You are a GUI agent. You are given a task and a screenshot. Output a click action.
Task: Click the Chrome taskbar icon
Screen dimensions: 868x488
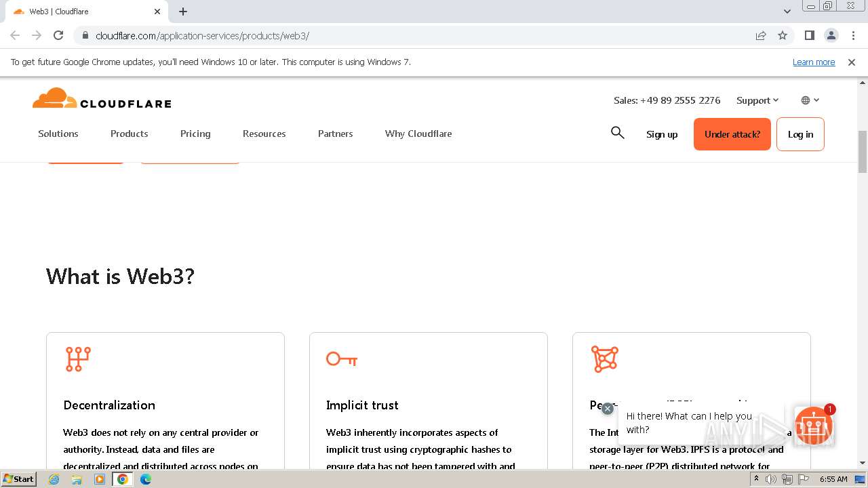[x=123, y=479]
